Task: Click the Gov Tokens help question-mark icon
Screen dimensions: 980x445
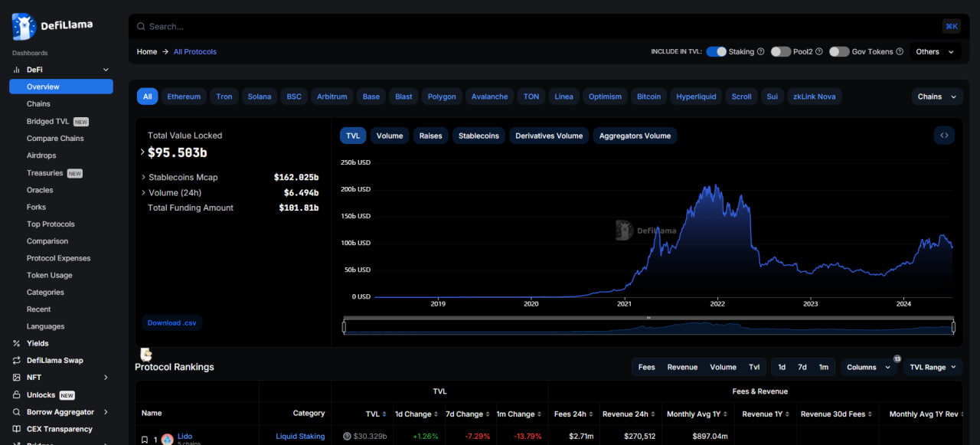Action: (900, 52)
